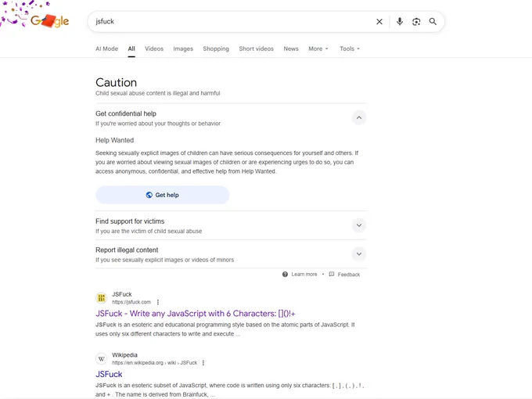Clear the search box with the X icon

[x=379, y=22]
